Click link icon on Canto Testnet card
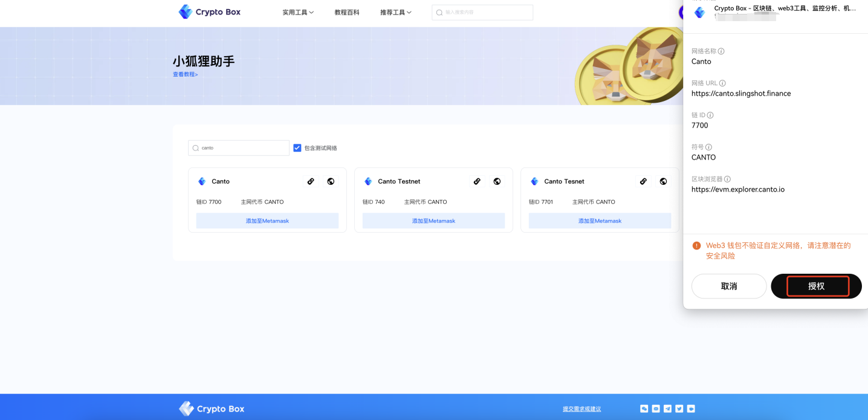The height and width of the screenshot is (420, 868). [477, 181]
